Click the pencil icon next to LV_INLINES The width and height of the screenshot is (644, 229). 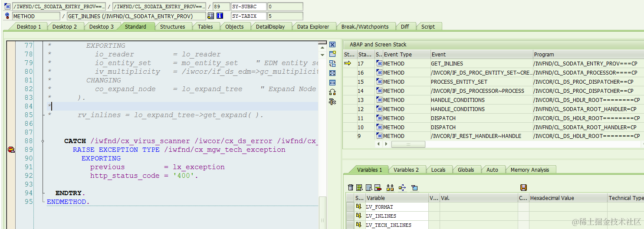[x=358, y=216]
